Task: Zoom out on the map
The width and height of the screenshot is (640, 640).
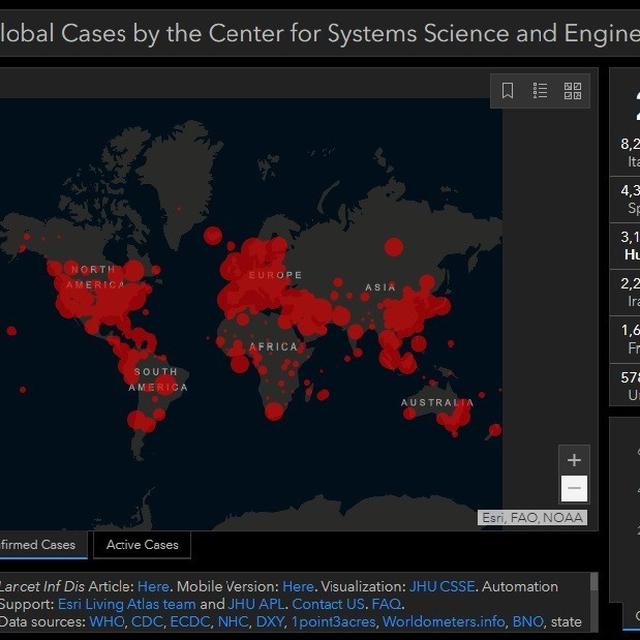Action: [574, 489]
